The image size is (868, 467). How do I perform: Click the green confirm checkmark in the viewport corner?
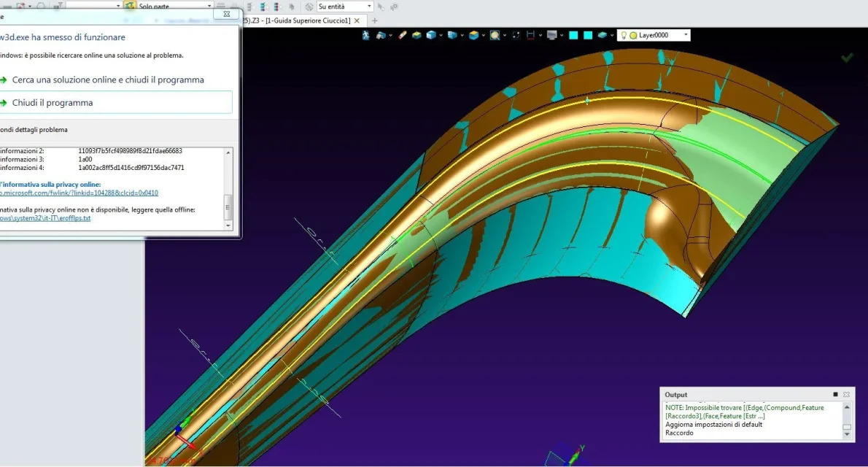[x=846, y=58]
